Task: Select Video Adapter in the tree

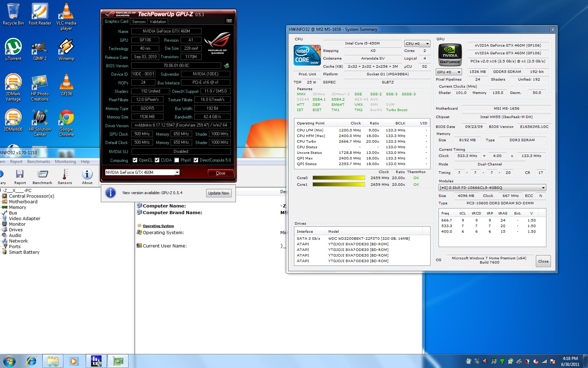Action: click(24, 218)
